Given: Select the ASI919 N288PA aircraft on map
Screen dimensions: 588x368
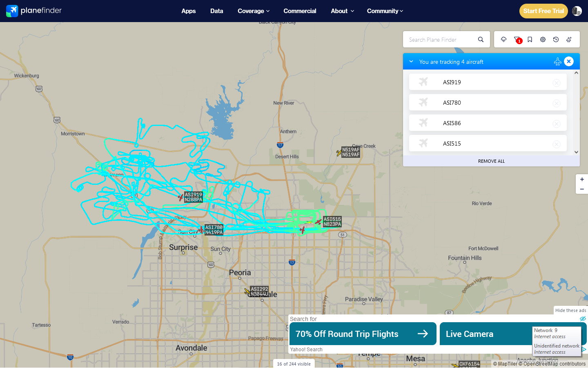Looking at the screenshot, I should 180,198.
